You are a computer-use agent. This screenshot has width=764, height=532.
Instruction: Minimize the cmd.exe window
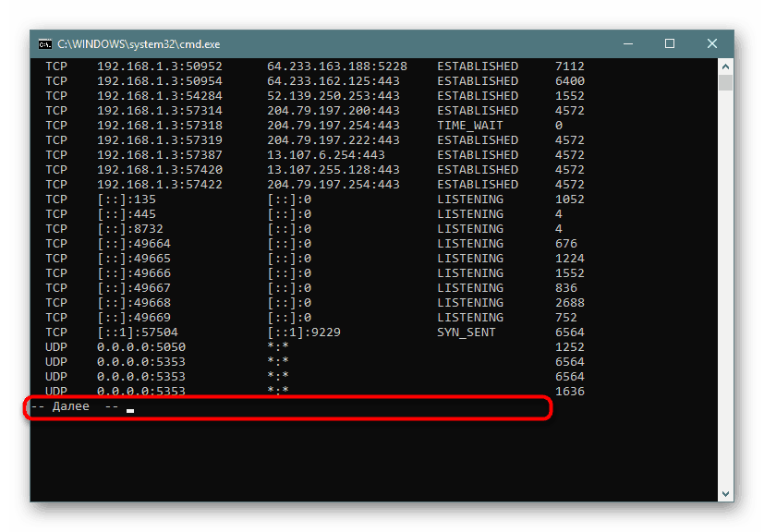(628, 43)
